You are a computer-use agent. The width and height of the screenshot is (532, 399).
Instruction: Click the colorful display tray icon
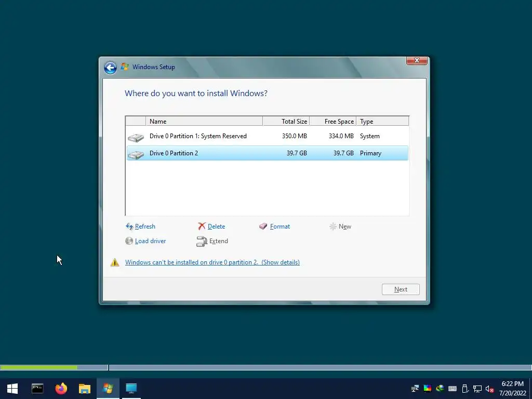click(428, 389)
